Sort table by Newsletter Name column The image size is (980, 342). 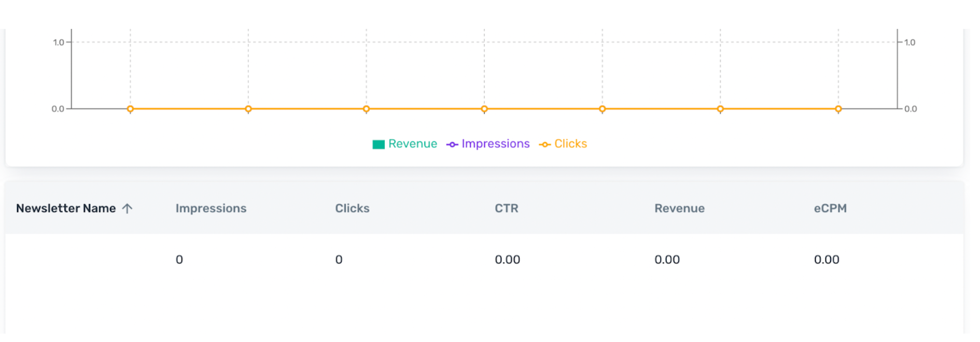click(x=66, y=208)
